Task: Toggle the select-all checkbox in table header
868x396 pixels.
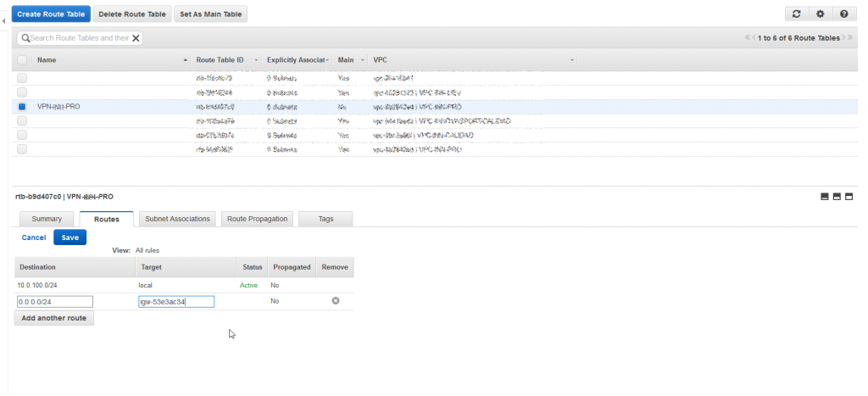Action: pyautogui.click(x=22, y=60)
